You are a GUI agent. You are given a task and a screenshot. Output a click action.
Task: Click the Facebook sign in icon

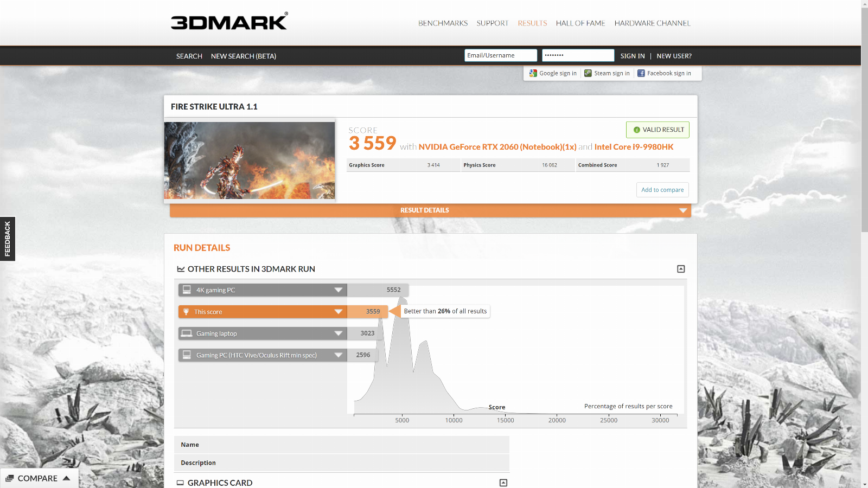click(641, 73)
